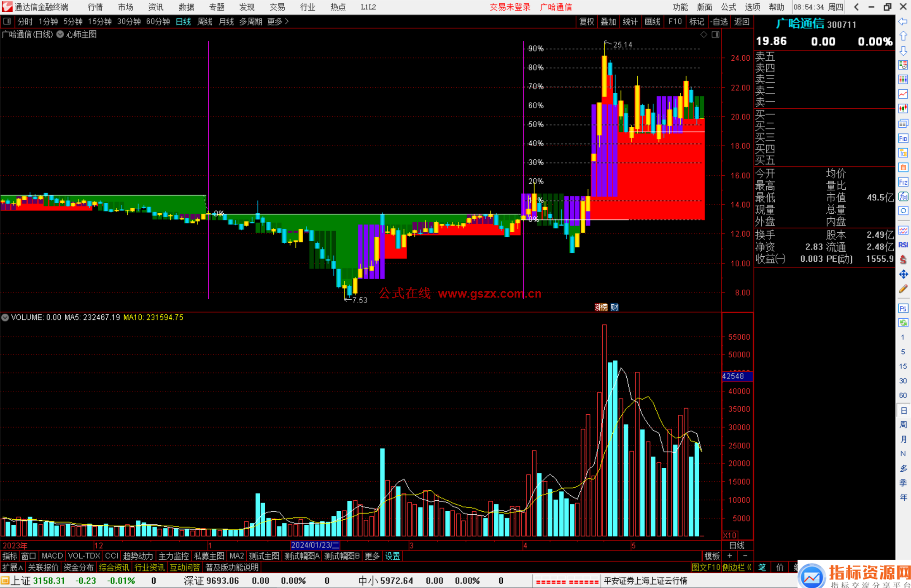Switch to 1-minute period in right sidebar
This screenshot has width=911, height=588.
pos(903,337)
